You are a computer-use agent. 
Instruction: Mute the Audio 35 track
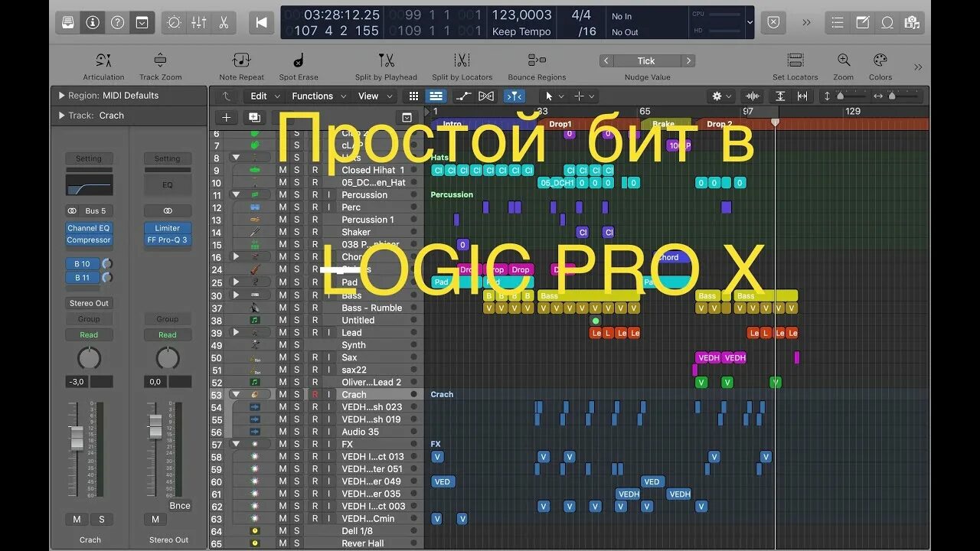click(x=283, y=432)
